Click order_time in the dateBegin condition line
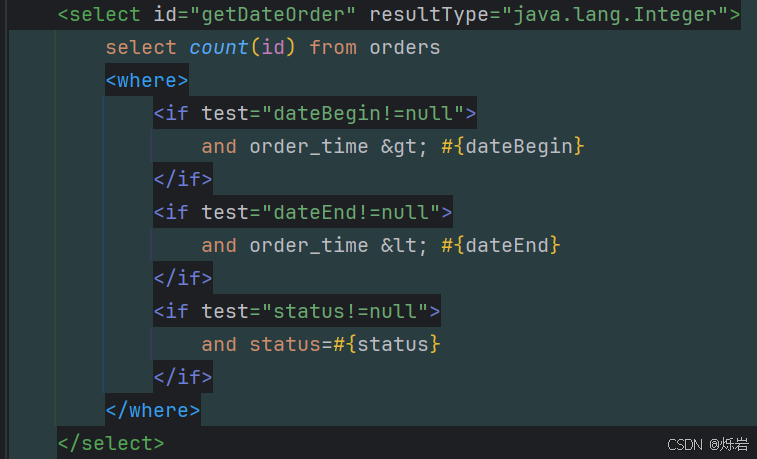 coord(309,146)
